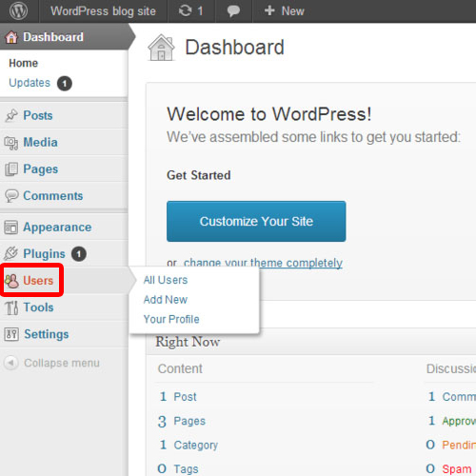Open the New dropdown in admin bar
Screen dimensions: 476x476
285,11
